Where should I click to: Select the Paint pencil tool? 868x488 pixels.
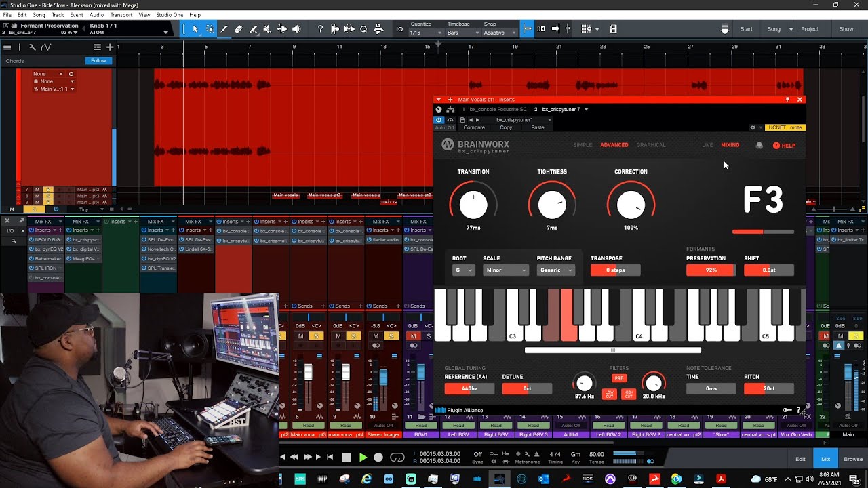coord(224,29)
